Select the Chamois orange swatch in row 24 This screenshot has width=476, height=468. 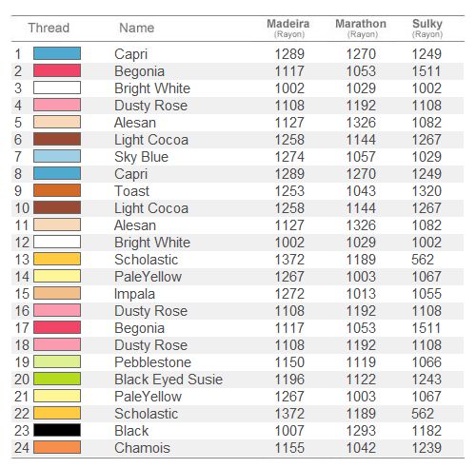pyautogui.click(x=57, y=447)
